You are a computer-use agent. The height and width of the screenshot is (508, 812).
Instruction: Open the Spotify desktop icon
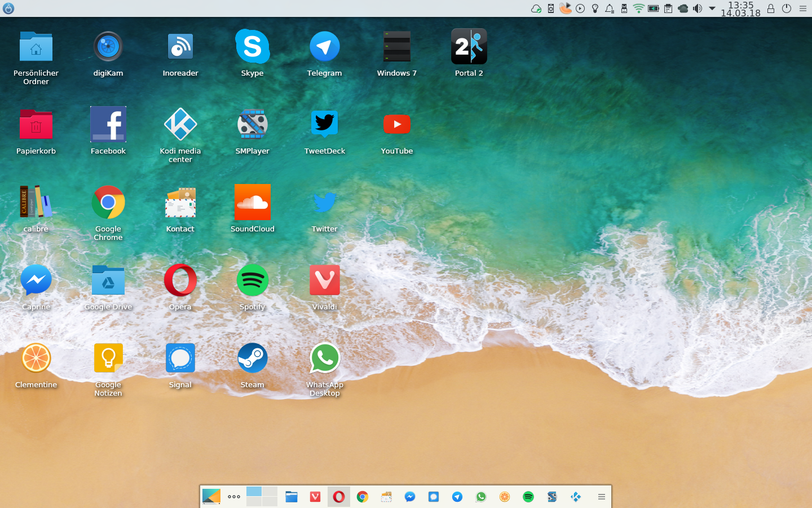[253, 281]
